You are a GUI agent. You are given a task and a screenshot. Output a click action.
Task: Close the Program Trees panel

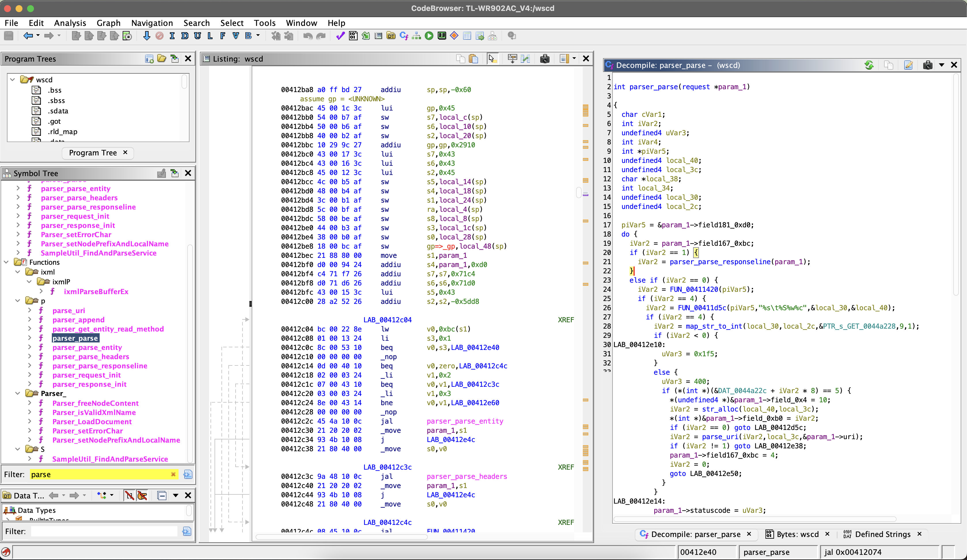click(x=188, y=59)
